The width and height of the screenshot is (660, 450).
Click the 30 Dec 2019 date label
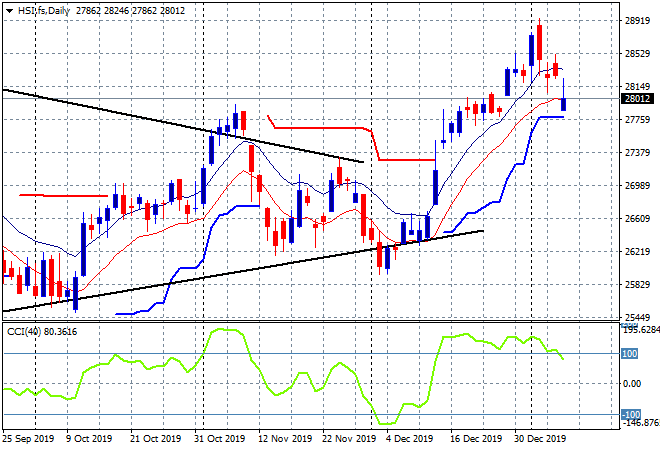click(540, 439)
